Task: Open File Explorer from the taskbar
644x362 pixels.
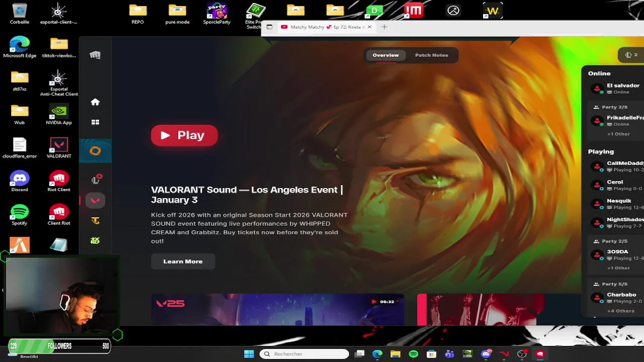Action: click(395, 354)
